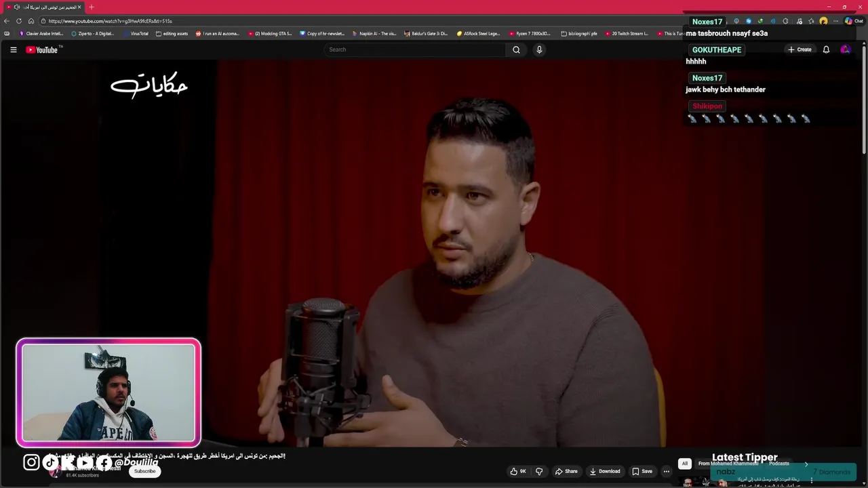
Task: Click the YouTube search magnifier button
Action: click(x=516, y=49)
